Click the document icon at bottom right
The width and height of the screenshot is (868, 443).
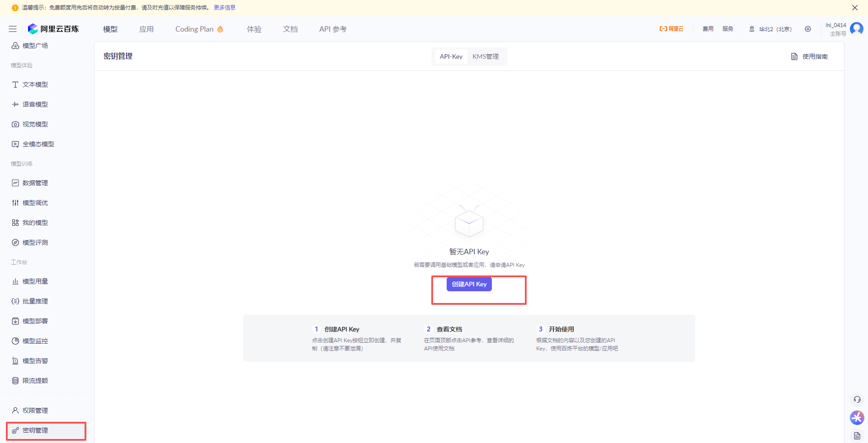click(x=857, y=436)
